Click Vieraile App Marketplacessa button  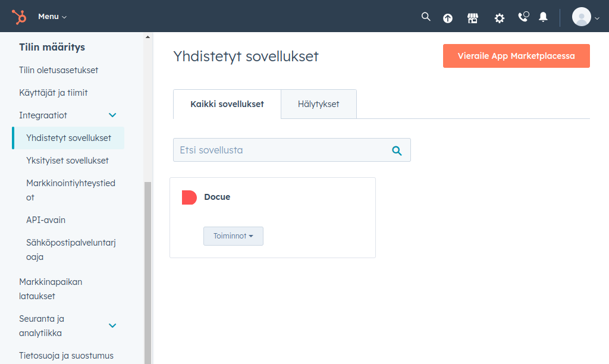(516, 56)
